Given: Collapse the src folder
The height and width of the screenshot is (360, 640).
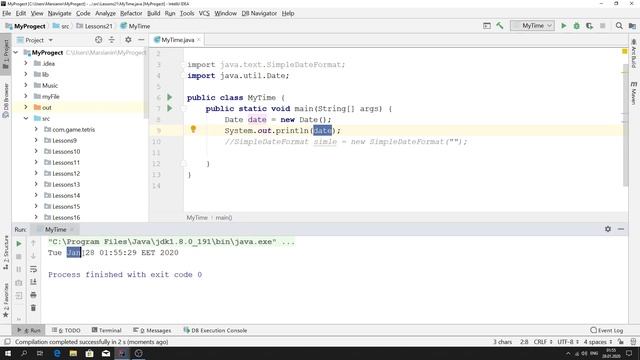Looking at the screenshot, I should 26,118.
